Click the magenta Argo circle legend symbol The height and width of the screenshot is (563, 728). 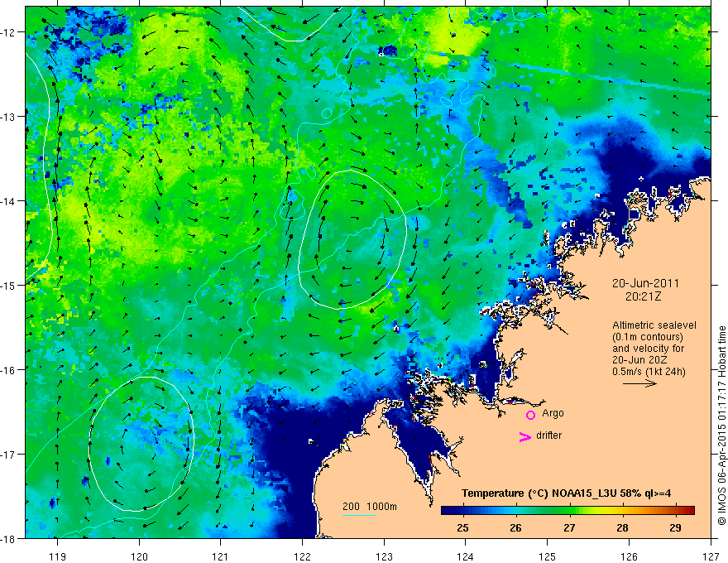[530, 415]
